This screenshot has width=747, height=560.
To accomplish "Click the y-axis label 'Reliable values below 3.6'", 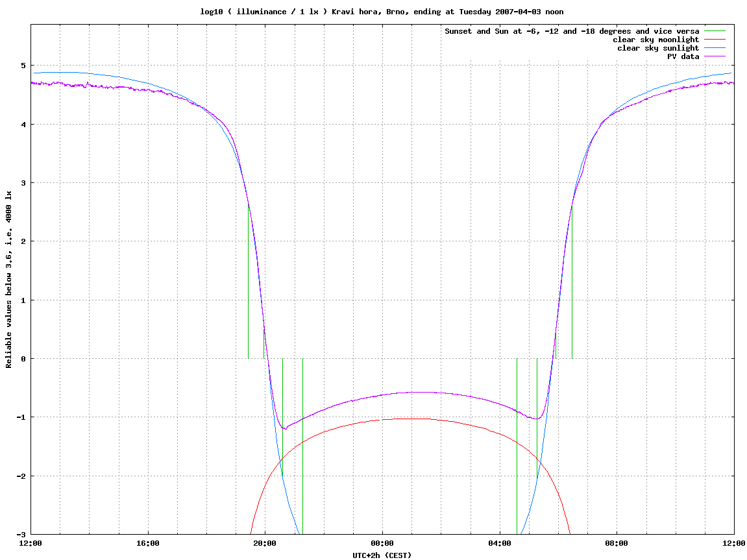I will click(x=8, y=279).
